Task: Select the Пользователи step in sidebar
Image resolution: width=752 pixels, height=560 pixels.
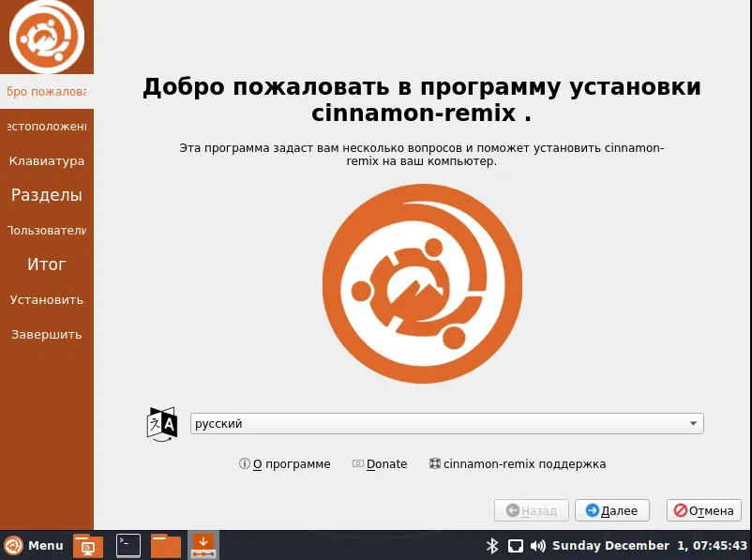Action: click(47, 231)
